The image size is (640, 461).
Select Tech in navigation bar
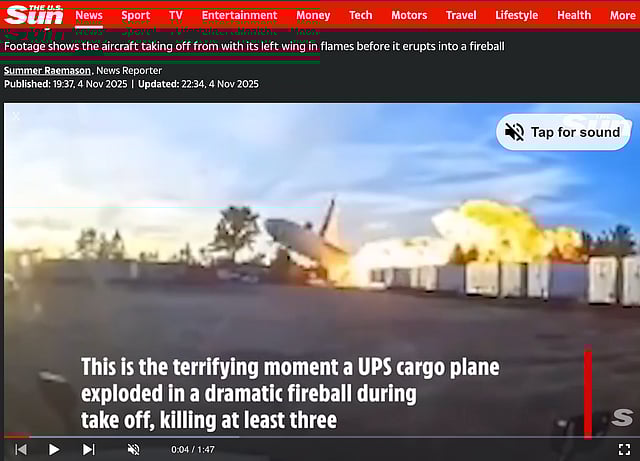pyautogui.click(x=360, y=16)
